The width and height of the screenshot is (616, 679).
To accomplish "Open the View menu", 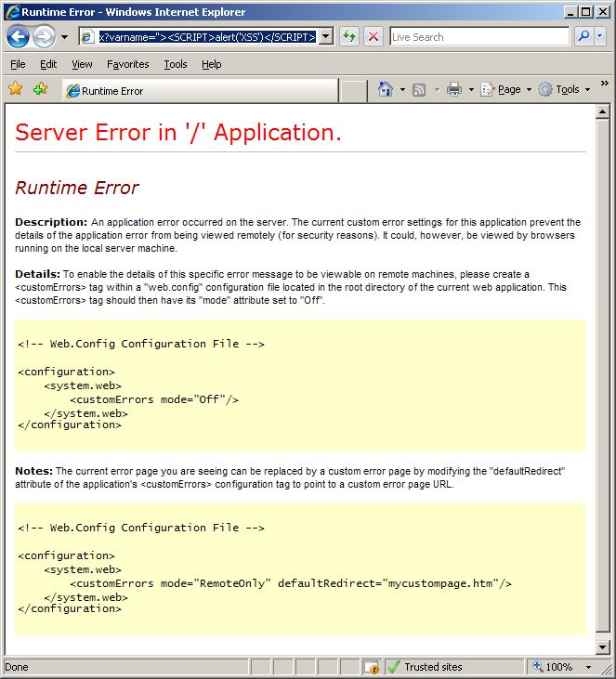I will click(82, 64).
